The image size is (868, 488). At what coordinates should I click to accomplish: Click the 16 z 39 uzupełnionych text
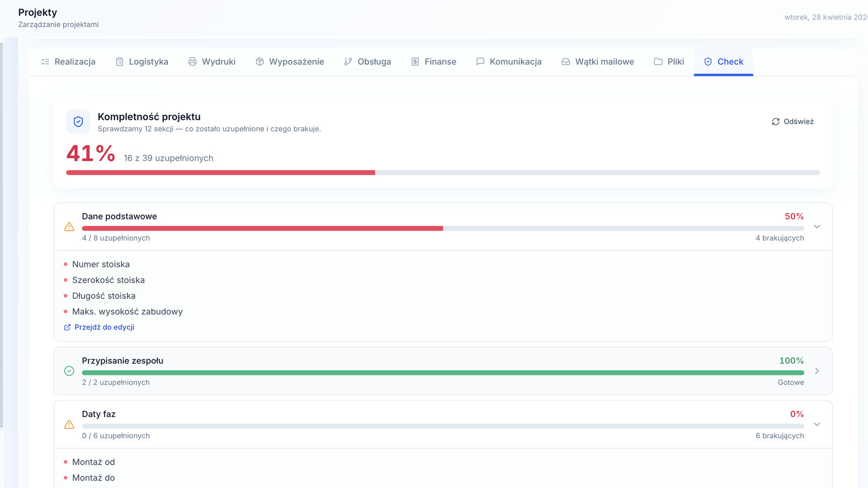[x=168, y=158]
